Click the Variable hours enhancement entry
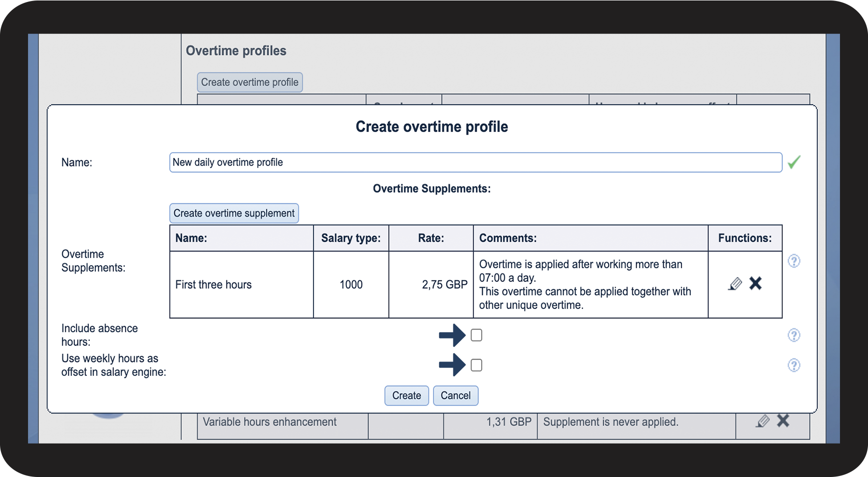This screenshot has width=868, height=477. [269, 422]
